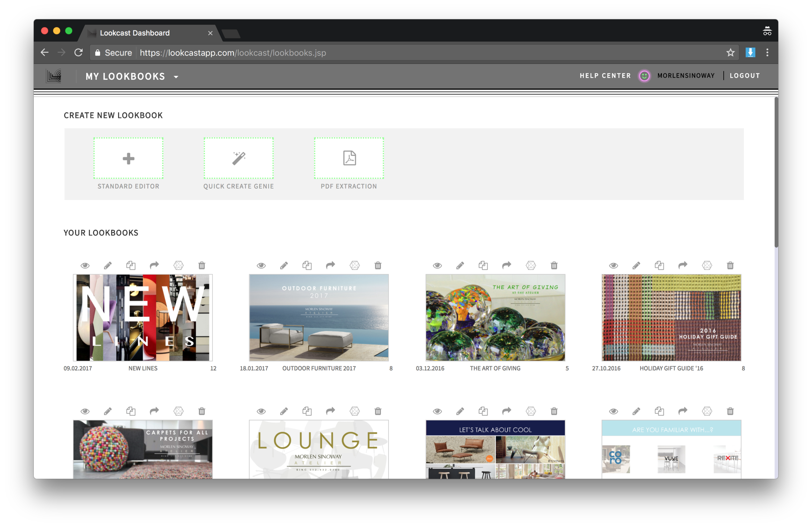Image resolution: width=812 pixels, height=527 pixels.
Task: Edit the Are You Familiar With lookbook
Action: click(636, 411)
